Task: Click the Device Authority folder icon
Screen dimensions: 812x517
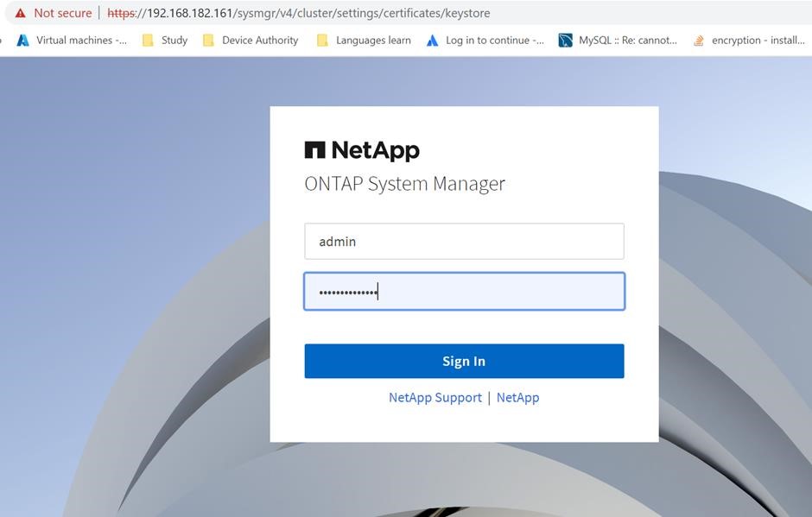Action: [x=209, y=41]
